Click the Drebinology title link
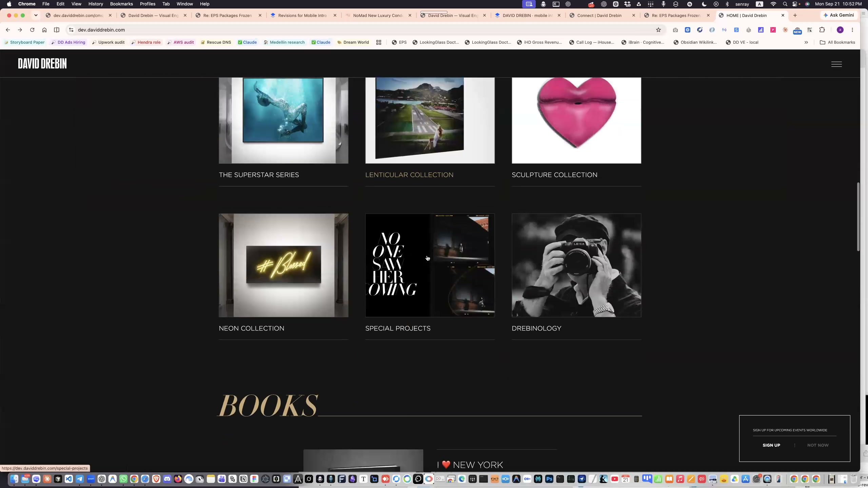 pyautogui.click(x=536, y=328)
